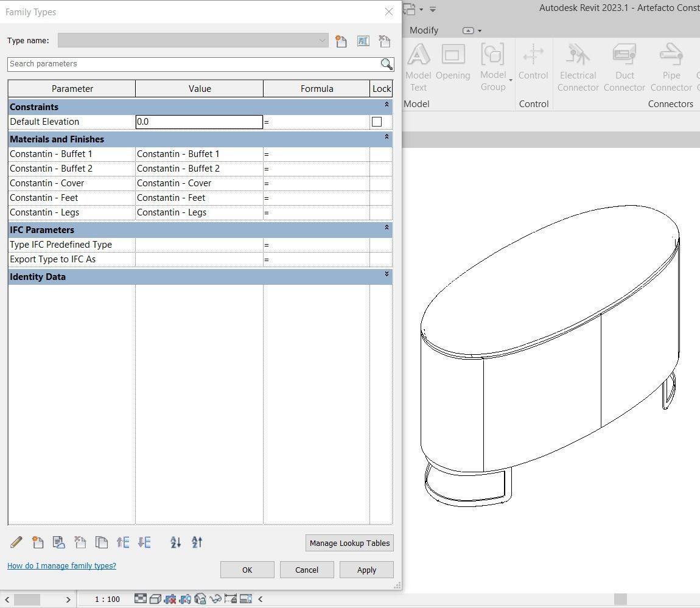Image resolution: width=700 pixels, height=608 pixels.
Task: Click the Opening ribbon tool
Action: tap(453, 61)
